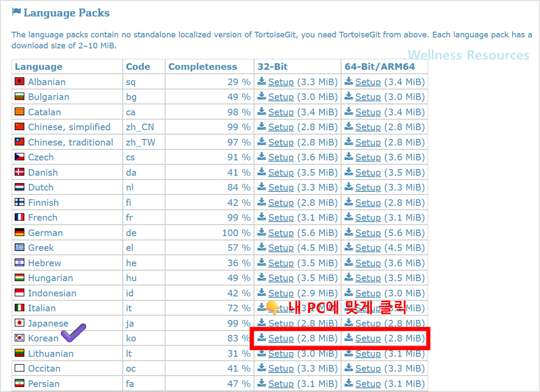Click the download icon for Albanian 32-Bit
This screenshot has height=392, width=540.
tap(262, 81)
